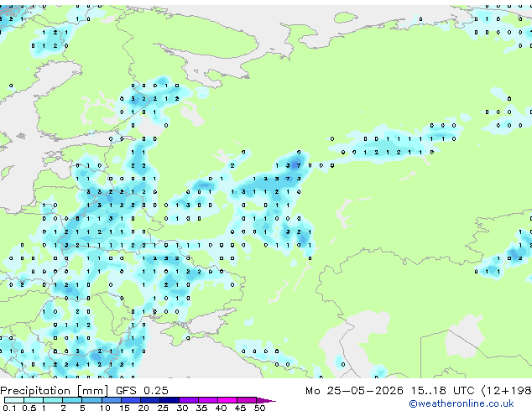Image resolution: width=532 pixels, height=411 pixels.
Task: Click the '0.5' legend scale label
Action: (29, 408)
